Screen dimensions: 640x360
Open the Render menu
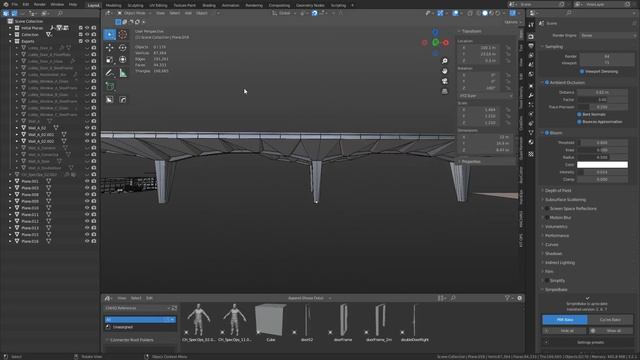(x=40, y=4)
